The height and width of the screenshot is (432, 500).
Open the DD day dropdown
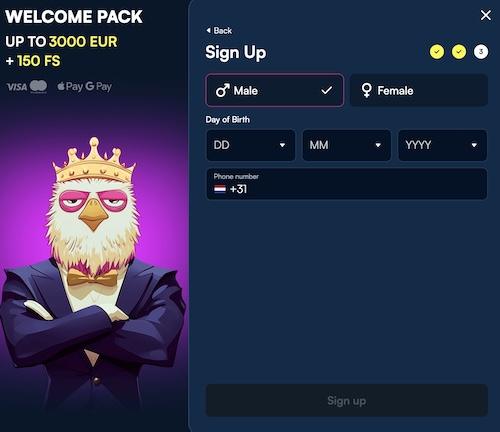click(251, 145)
